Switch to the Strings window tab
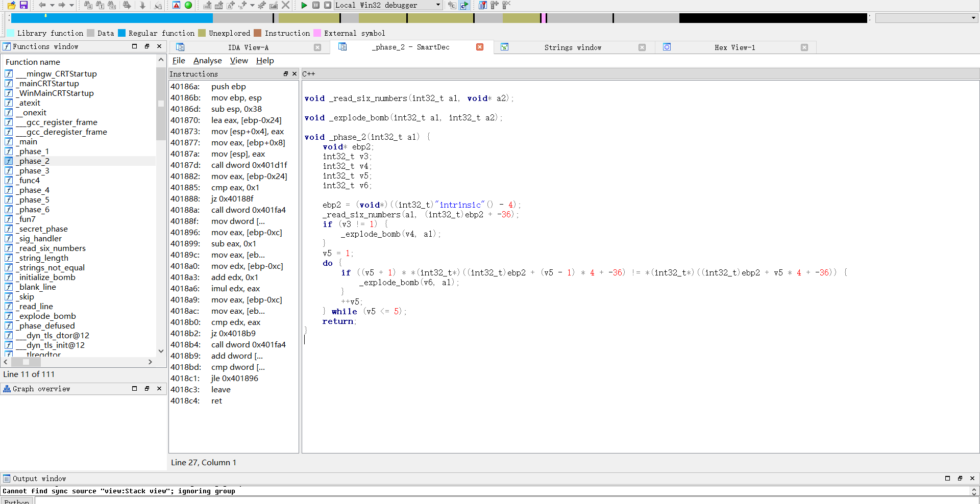This screenshot has height=504, width=980. coord(572,47)
